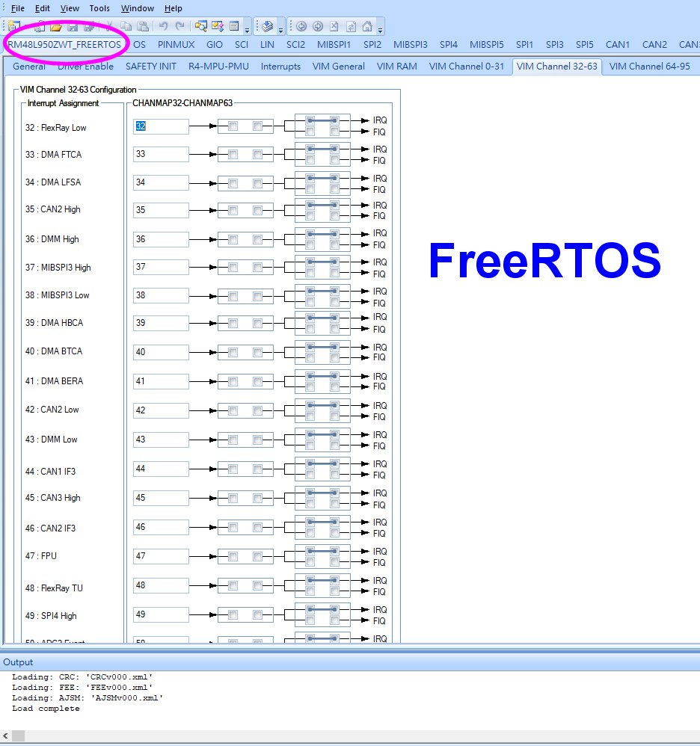Click the list view toolbar icon

tap(234, 27)
